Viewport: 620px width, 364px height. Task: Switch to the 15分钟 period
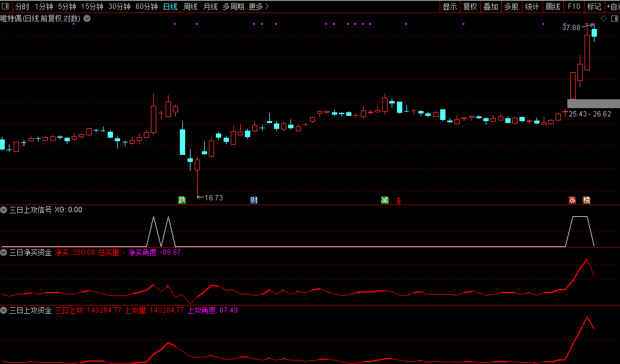pyautogui.click(x=92, y=6)
